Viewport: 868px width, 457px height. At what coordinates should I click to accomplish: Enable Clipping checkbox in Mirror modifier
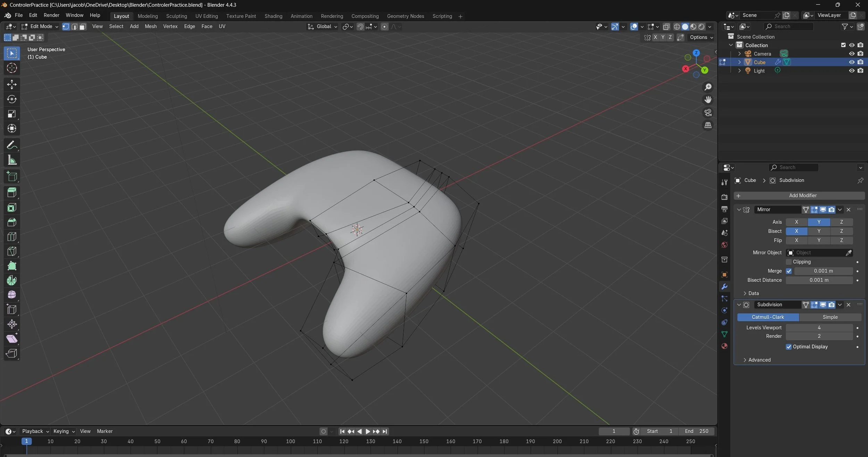pos(789,262)
